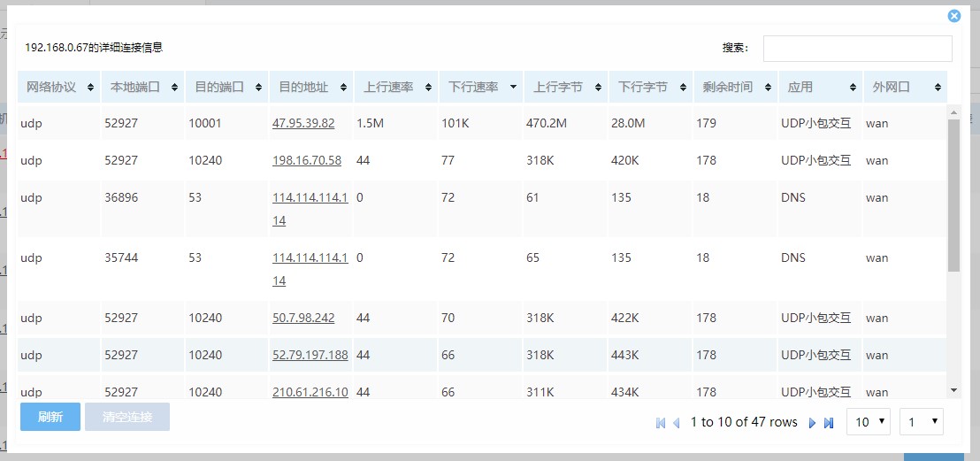Open address link 198.16.70.58

click(307, 160)
